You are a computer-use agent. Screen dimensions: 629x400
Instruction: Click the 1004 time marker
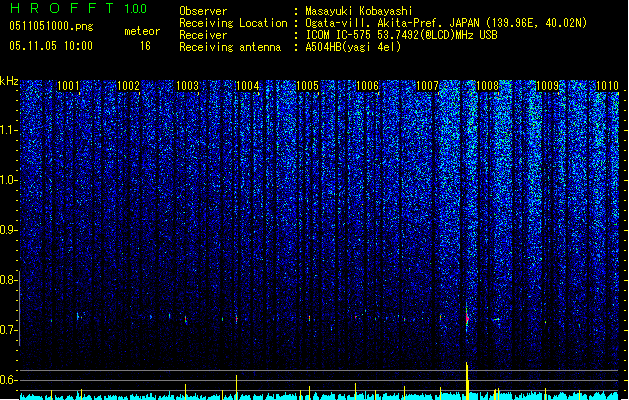click(248, 85)
